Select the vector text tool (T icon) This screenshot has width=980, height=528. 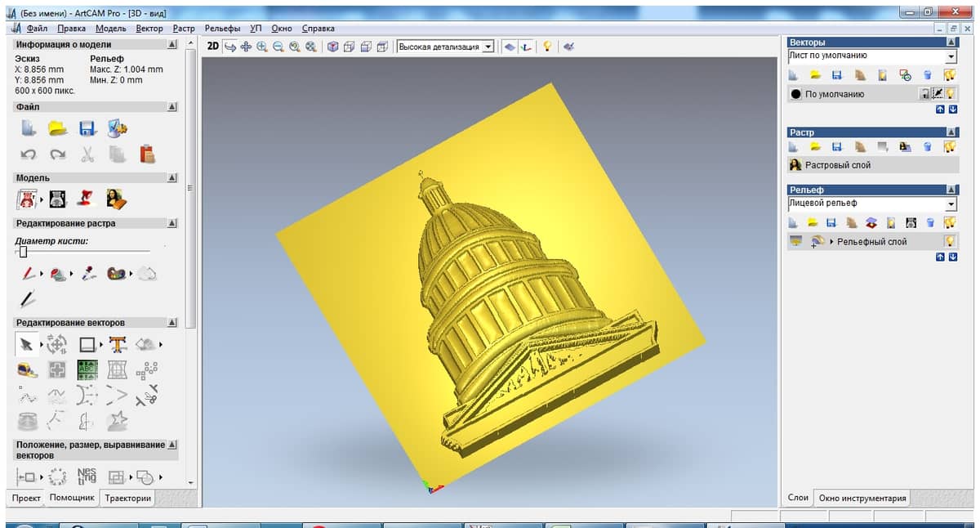click(x=118, y=344)
